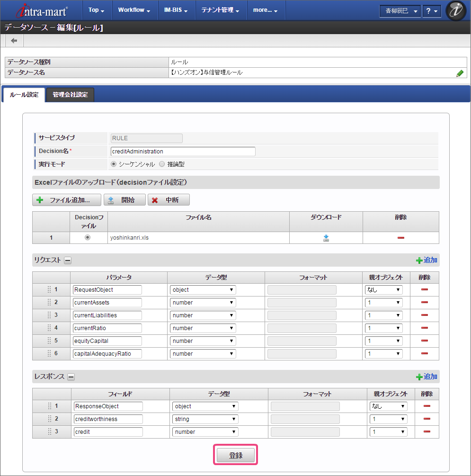Image resolution: width=471 pixels, height=476 pixels.
Task: Select the 推論型 execution mode
Action: coord(162,164)
